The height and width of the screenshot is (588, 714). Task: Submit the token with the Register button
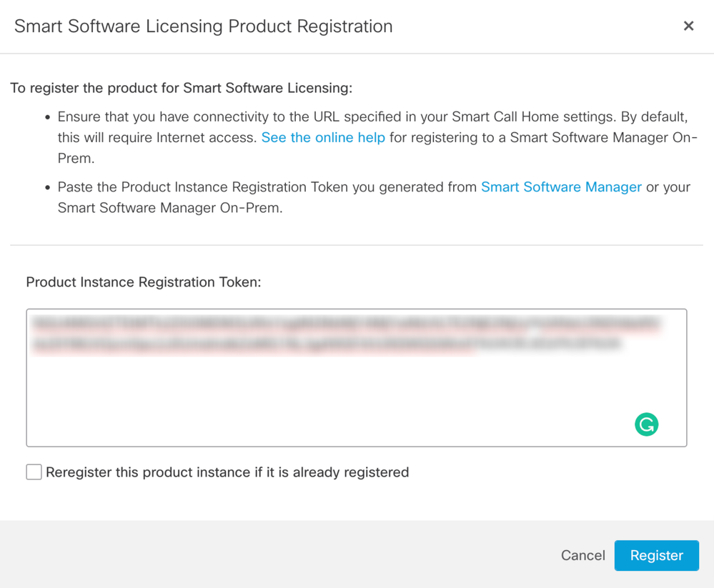click(x=656, y=555)
